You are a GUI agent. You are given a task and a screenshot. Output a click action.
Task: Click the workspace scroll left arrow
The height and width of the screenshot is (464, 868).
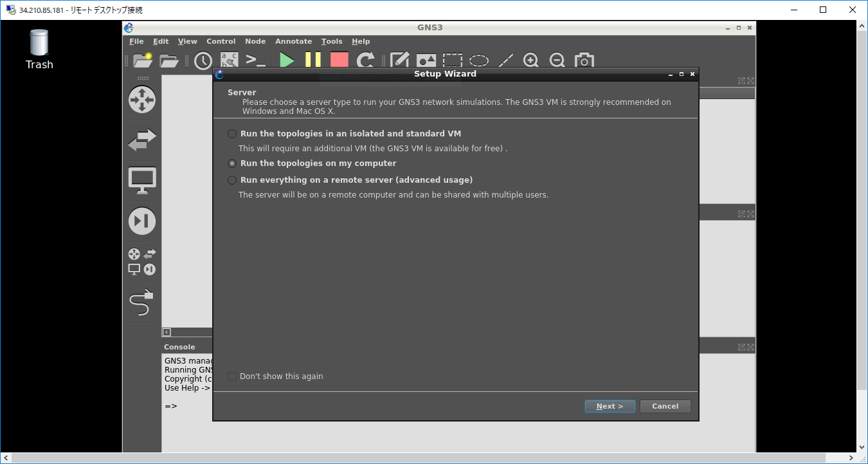tap(166, 332)
